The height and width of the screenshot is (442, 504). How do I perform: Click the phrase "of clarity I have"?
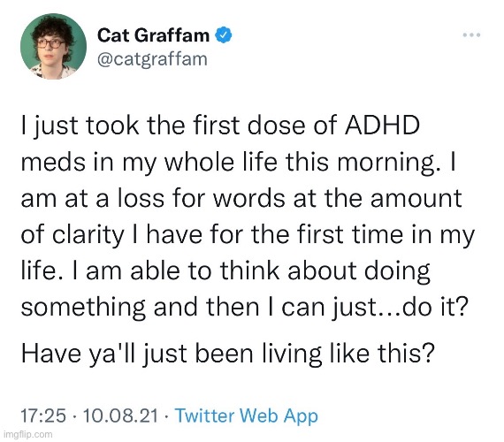tap(112, 235)
